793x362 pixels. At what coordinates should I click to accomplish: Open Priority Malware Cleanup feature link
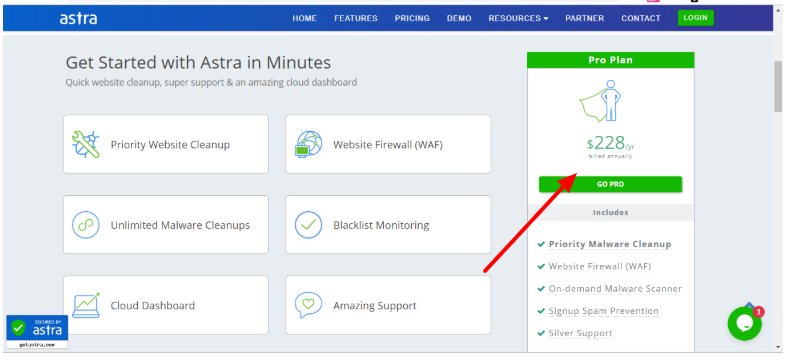point(610,244)
